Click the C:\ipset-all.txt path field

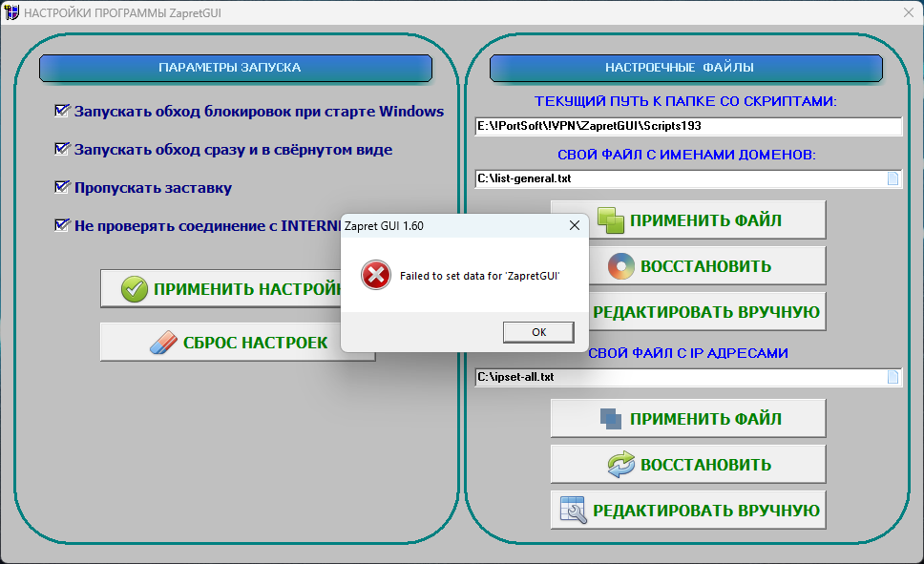[x=680, y=377]
